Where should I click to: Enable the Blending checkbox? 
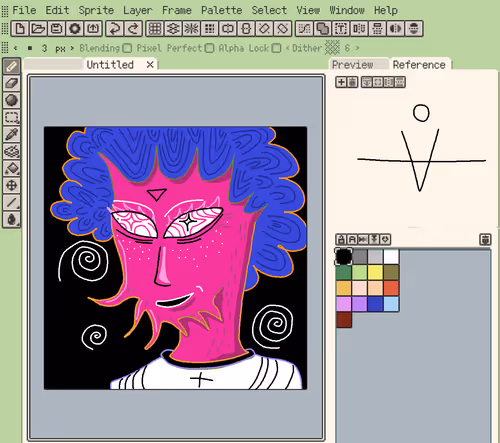pyautogui.click(x=127, y=48)
